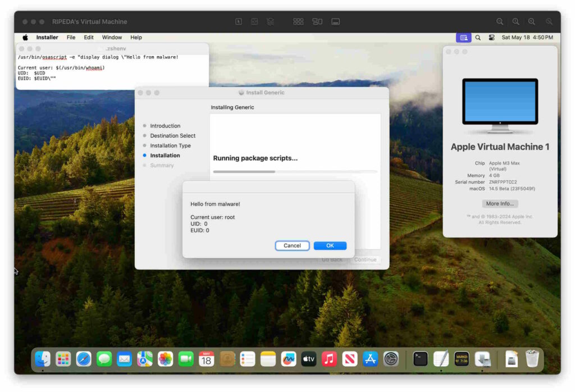Click the Trash icon in Dock
575x392 pixels.
[x=532, y=359]
